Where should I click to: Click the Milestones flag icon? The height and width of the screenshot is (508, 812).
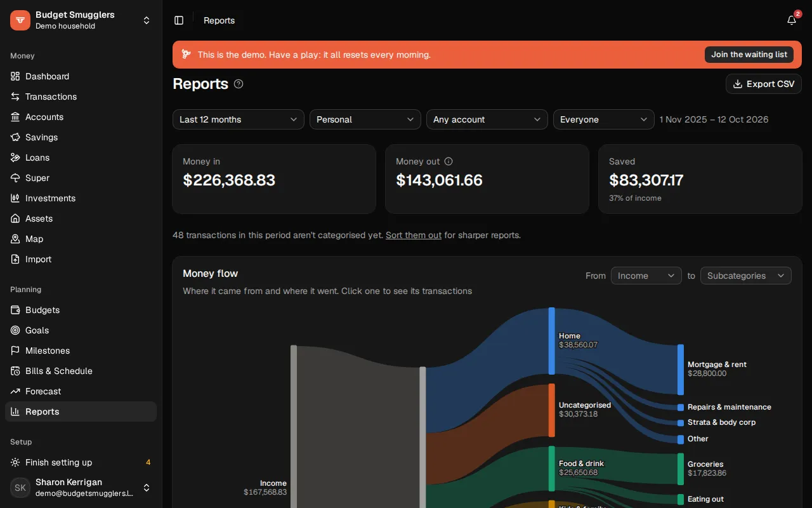(15, 351)
